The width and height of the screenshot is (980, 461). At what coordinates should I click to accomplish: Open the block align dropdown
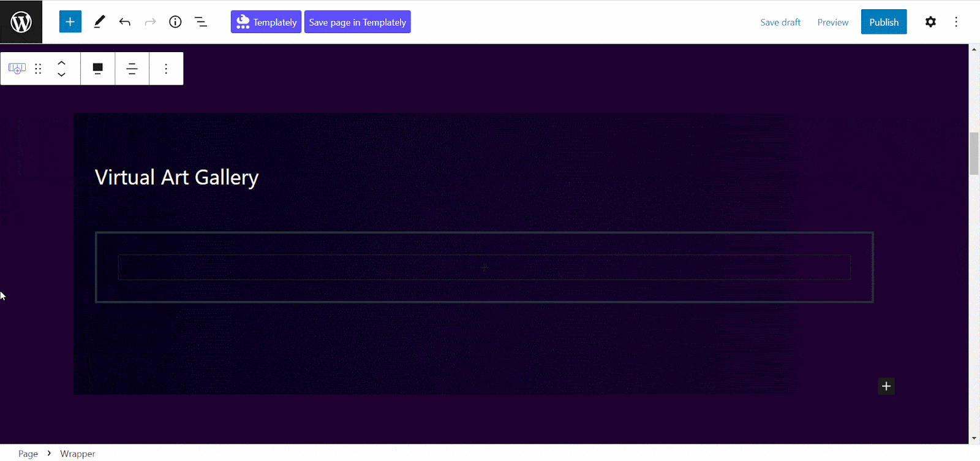tap(98, 69)
